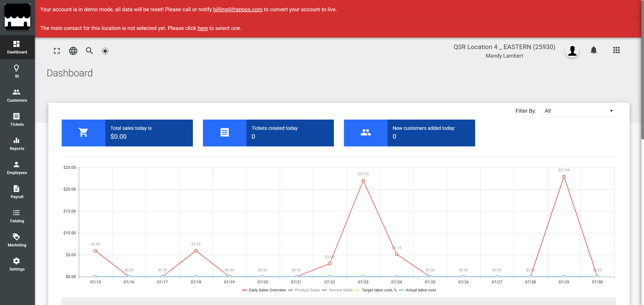Open the language globe icon
This screenshot has width=644, height=305.
tap(73, 51)
